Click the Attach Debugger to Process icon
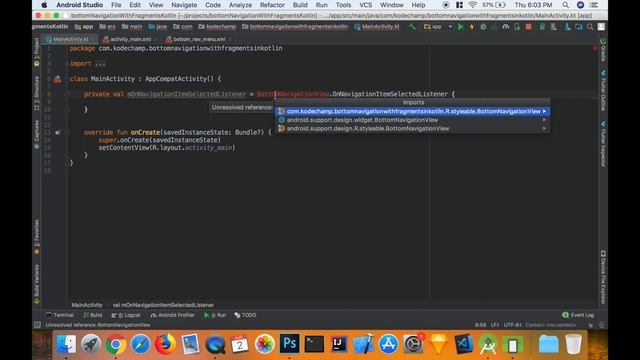This screenshot has width=640, height=360. (517, 27)
